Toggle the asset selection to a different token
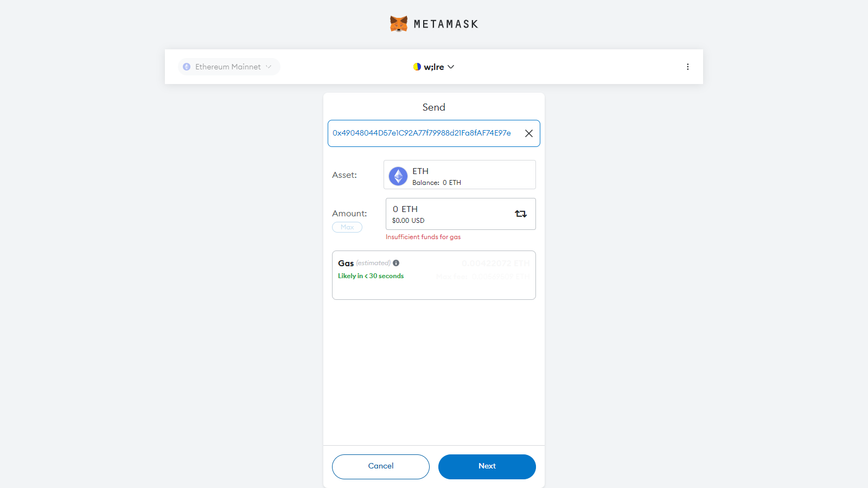The image size is (868, 488). click(459, 175)
